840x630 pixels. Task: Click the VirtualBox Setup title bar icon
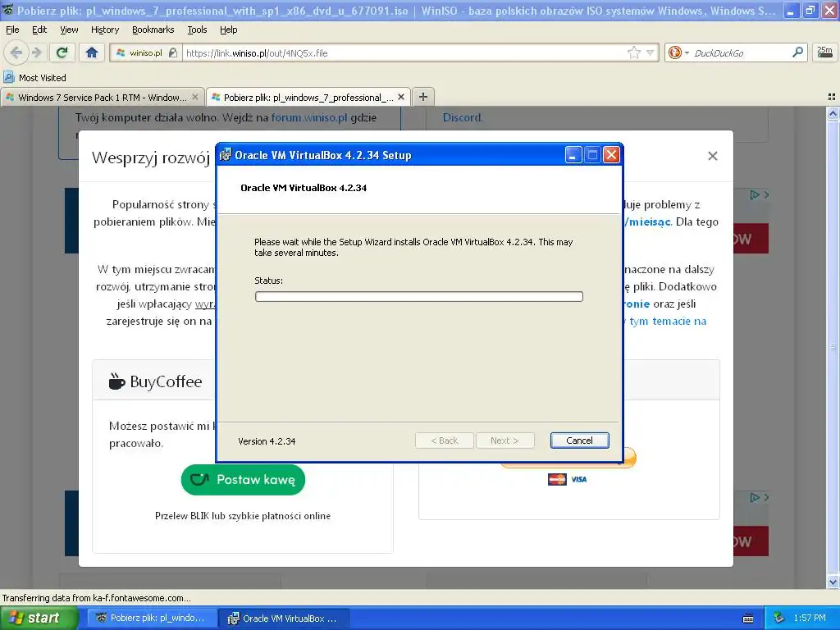click(226, 155)
